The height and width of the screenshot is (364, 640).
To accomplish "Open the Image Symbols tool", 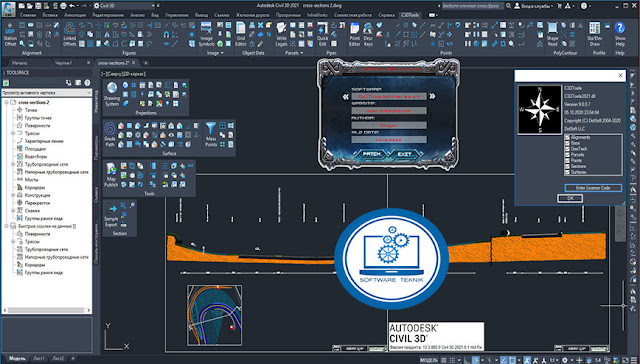I will (206, 34).
